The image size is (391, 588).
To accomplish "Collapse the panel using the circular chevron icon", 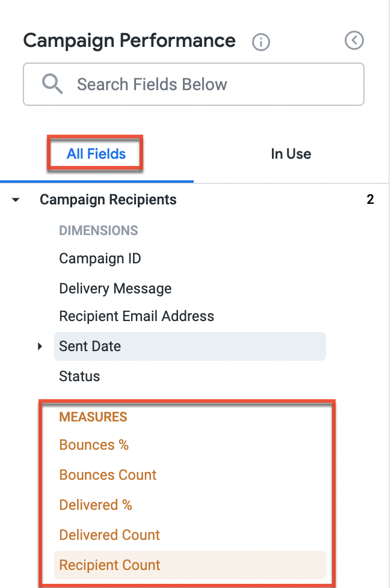I will click(354, 40).
